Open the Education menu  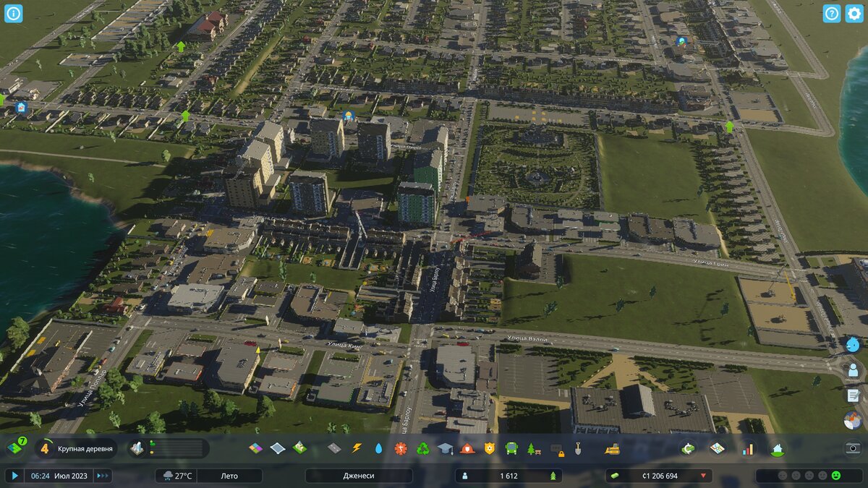(x=445, y=448)
